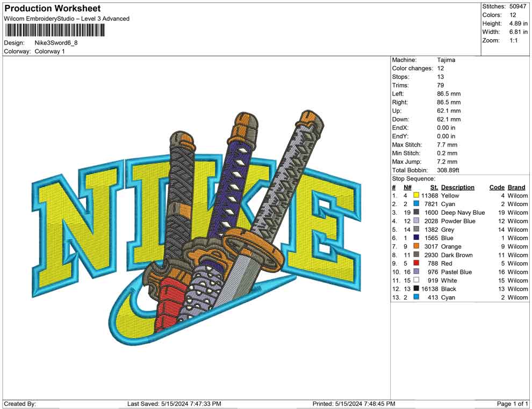The image size is (532, 409).
Task: Click the stitch count "16138" for Black
Action: click(x=429, y=289)
